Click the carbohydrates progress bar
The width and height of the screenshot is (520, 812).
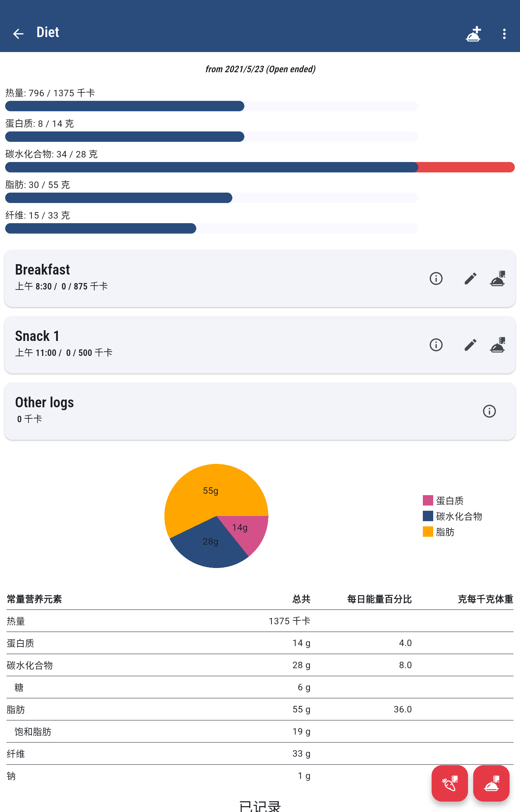[259, 167]
